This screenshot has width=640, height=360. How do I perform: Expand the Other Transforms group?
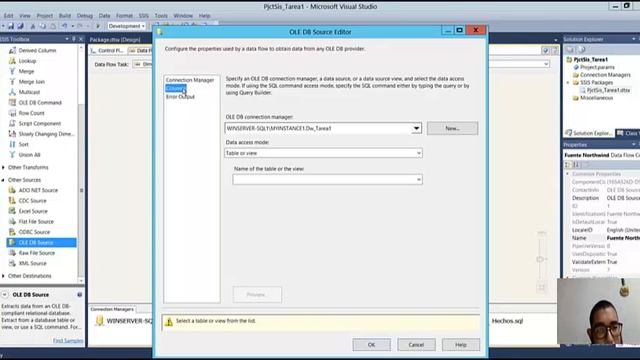click(x=4, y=167)
